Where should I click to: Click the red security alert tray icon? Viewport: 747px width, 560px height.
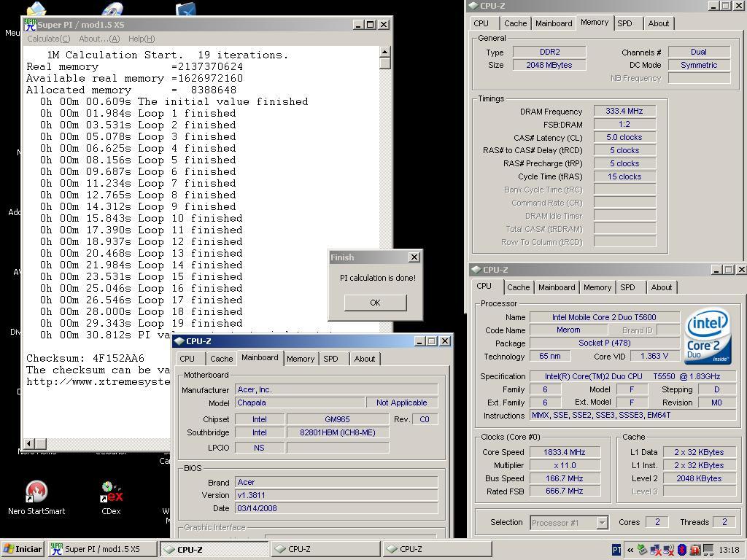(x=694, y=550)
